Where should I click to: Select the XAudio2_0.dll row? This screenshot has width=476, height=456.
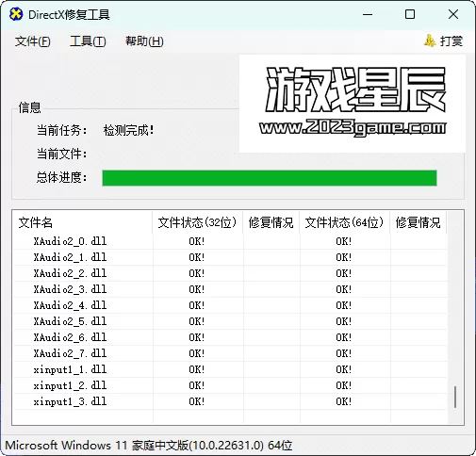(x=230, y=241)
